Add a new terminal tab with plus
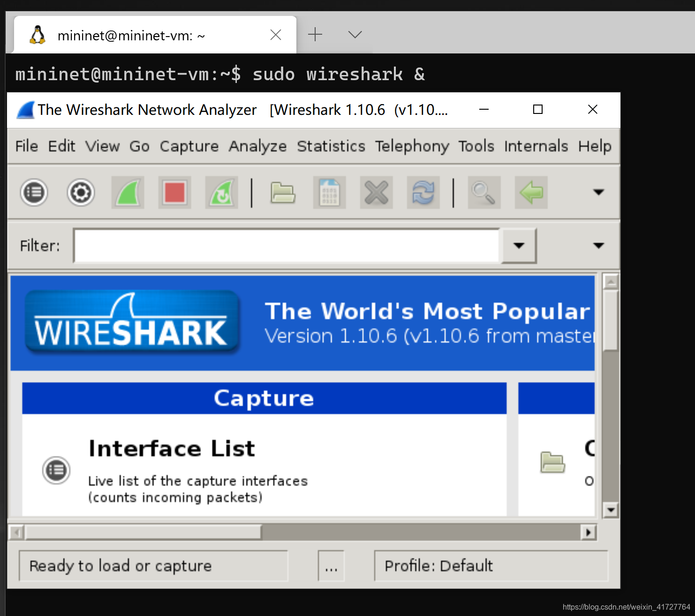The height and width of the screenshot is (616, 695). 315,34
